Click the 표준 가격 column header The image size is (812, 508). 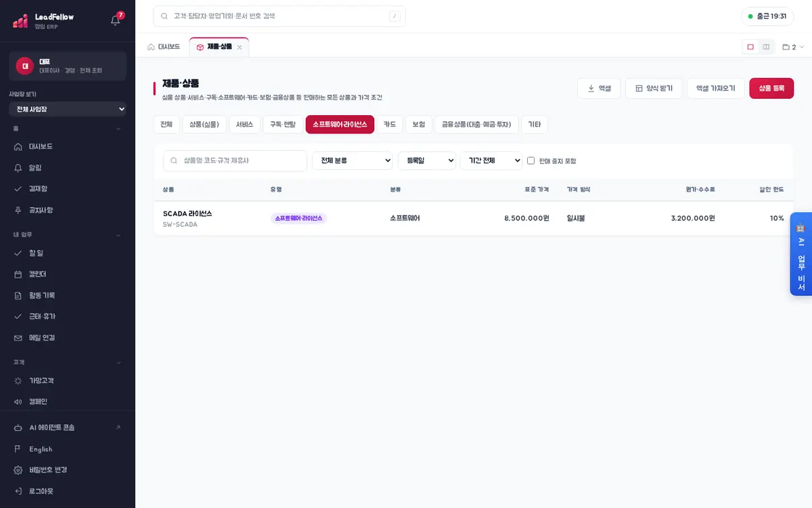pyautogui.click(x=537, y=190)
